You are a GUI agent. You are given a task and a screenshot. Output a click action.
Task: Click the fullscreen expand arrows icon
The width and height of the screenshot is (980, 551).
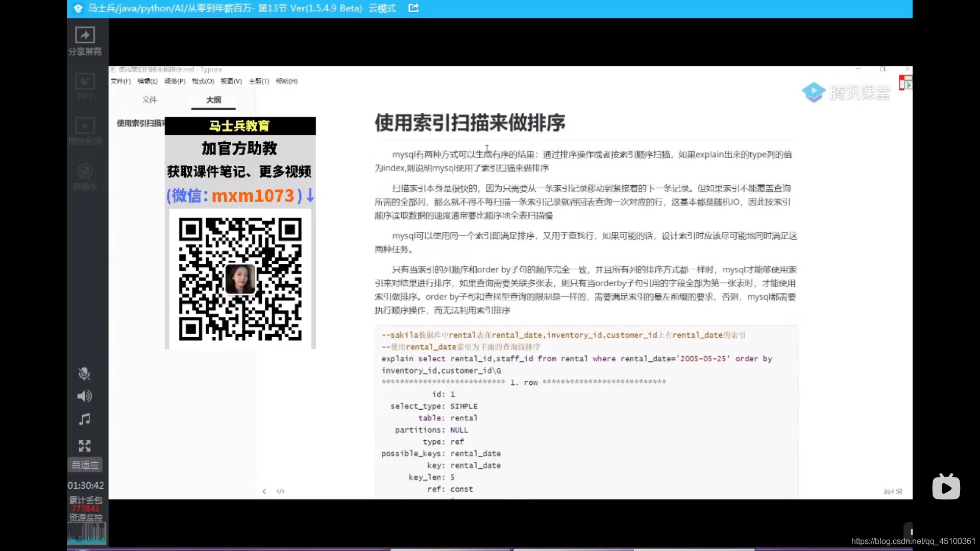point(84,446)
